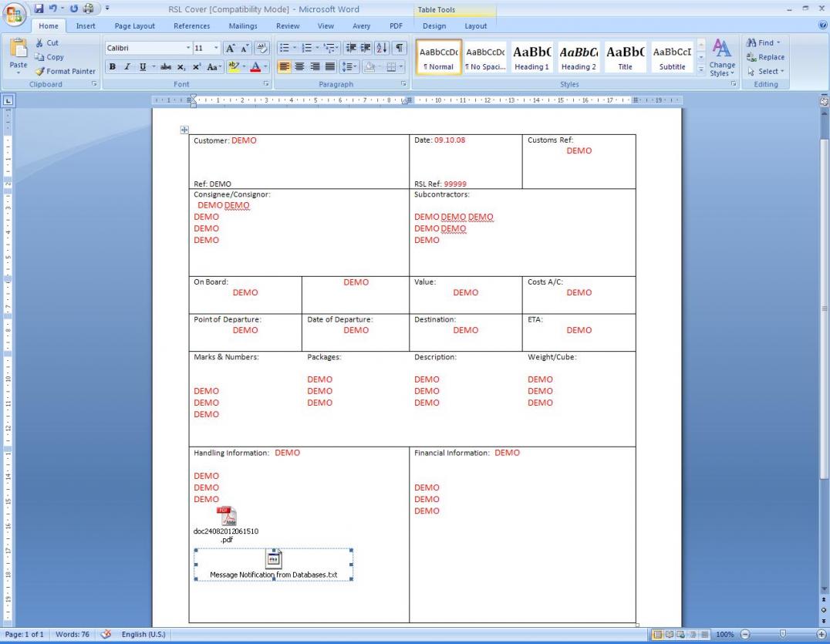The width and height of the screenshot is (830, 644).
Task: Click the vertical scrollbar thumb
Action: [824, 309]
